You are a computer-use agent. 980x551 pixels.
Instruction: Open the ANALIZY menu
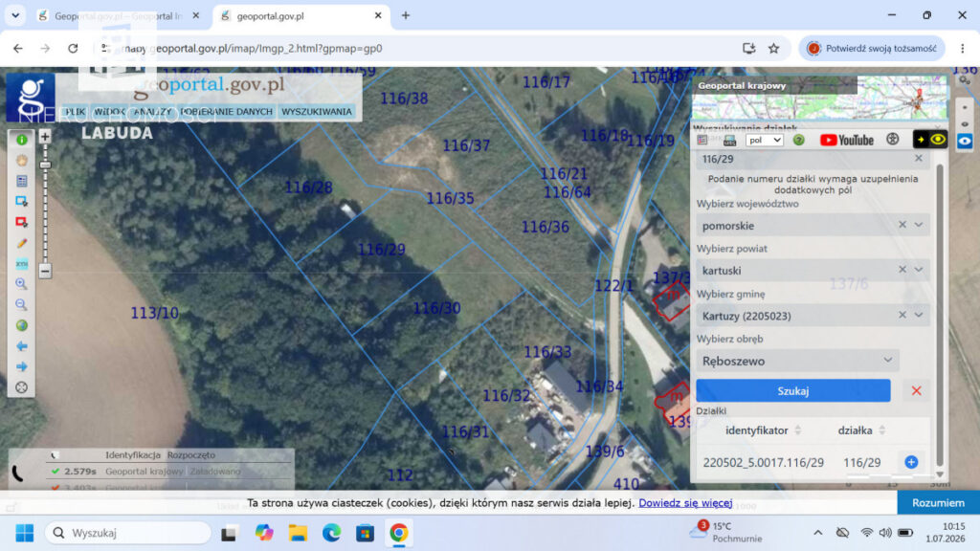pyautogui.click(x=152, y=112)
